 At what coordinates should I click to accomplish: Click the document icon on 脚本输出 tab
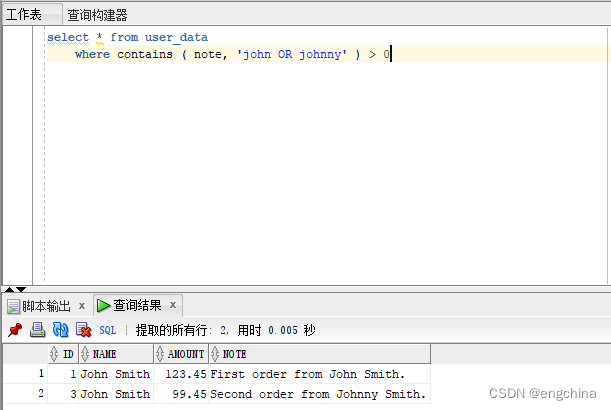click(13, 307)
